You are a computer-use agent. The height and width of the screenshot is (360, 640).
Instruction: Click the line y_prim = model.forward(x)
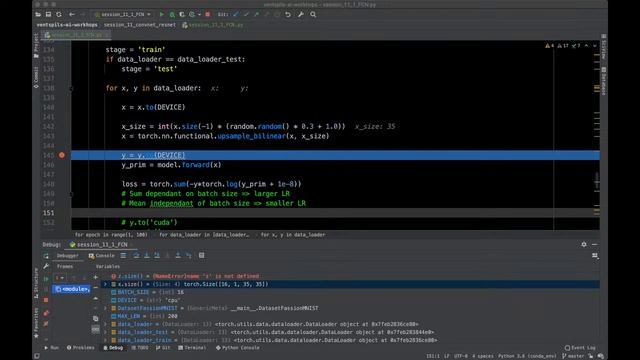(171, 165)
